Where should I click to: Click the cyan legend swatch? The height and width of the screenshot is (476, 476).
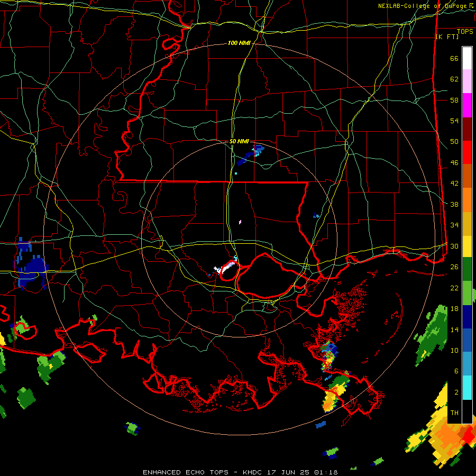point(467,388)
